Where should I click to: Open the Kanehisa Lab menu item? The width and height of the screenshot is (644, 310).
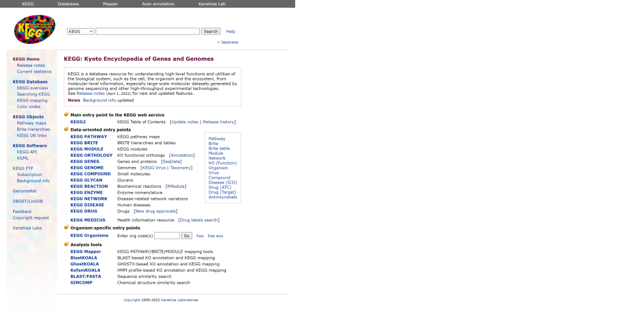(212, 4)
